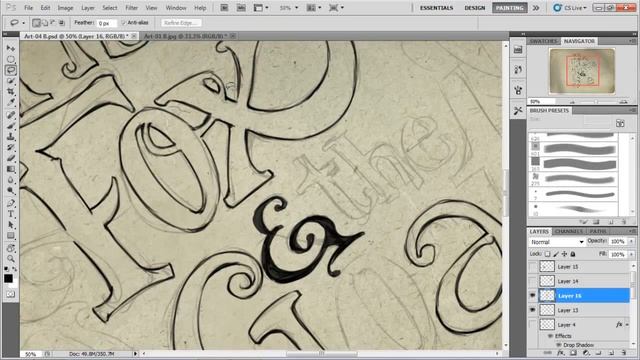
Task: Switch to Essentials workspace
Action: pos(436,8)
